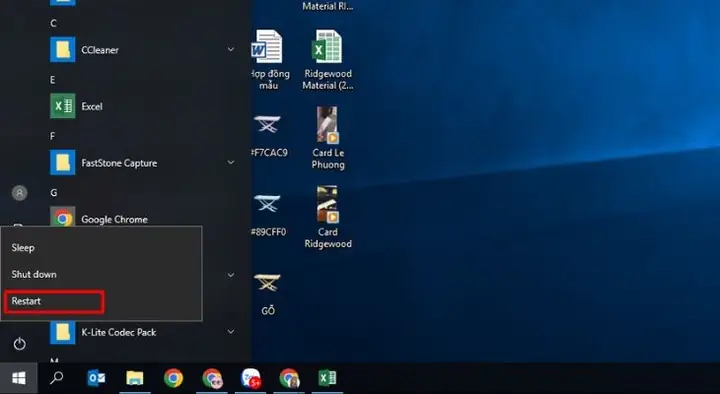The image size is (720, 394).
Task: Click the letter header G in app list
Action: (54, 193)
